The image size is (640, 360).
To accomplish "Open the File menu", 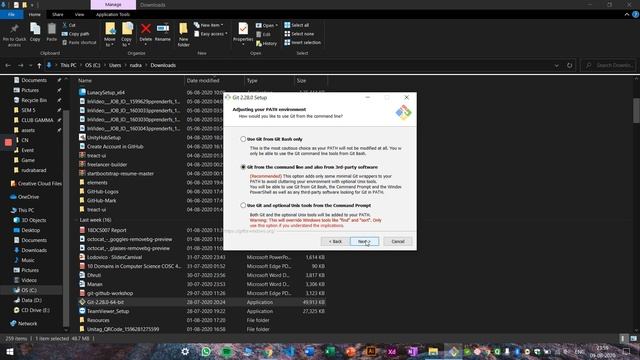I will [x=11, y=14].
